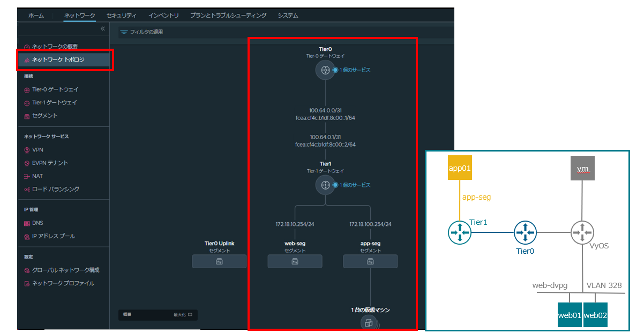This screenshot has height=333, width=644.
Task: Click the IP アドレス プール sidebar icon
Action: click(x=27, y=237)
